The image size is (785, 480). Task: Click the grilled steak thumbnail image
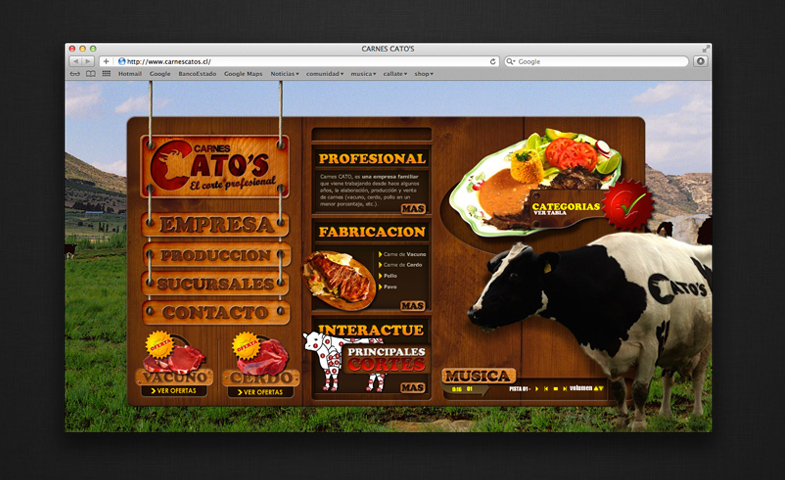pyautogui.click(x=339, y=280)
